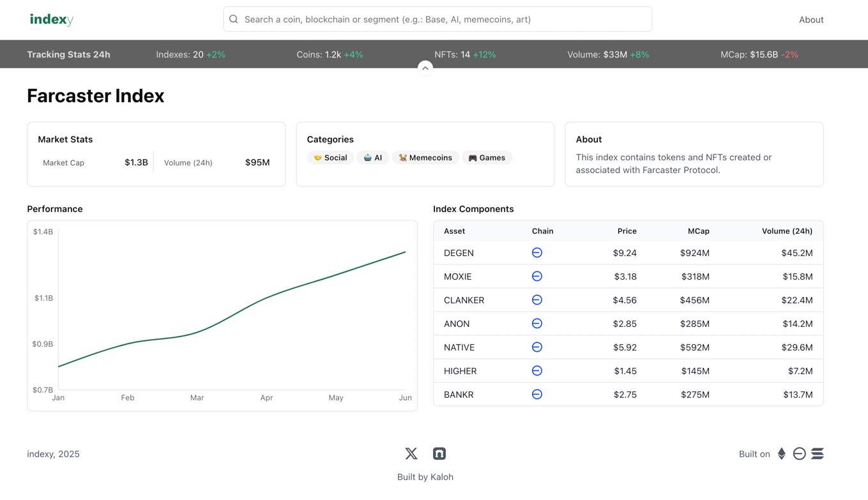Open the HIGHER asset row
Viewport: 868px width, 500px height.
pyautogui.click(x=628, y=371)
